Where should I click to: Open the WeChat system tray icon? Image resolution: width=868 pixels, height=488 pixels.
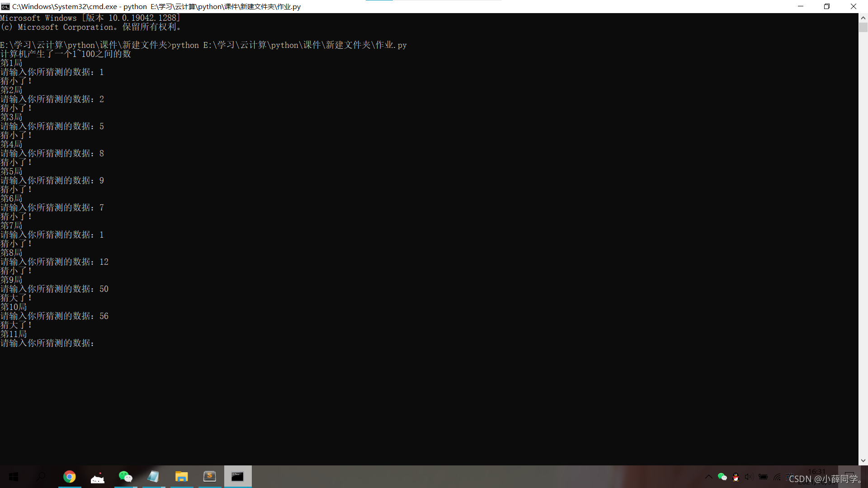722,477
